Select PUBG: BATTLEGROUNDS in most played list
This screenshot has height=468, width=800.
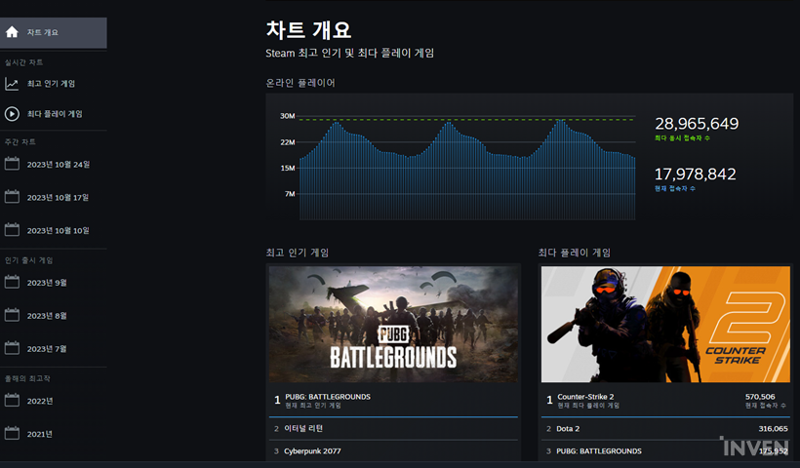(x=665, y=451)
